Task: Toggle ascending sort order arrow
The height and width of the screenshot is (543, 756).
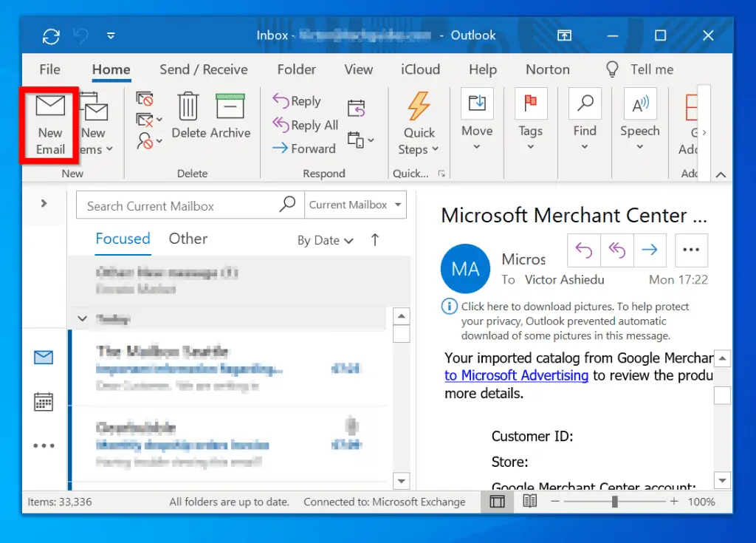Action: 374,240
